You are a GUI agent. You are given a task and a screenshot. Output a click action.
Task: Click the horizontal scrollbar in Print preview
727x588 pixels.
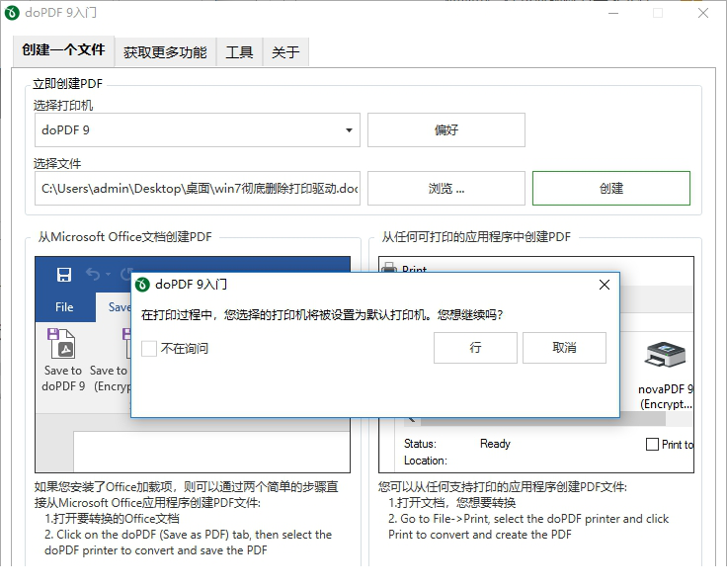coord(542,421)
